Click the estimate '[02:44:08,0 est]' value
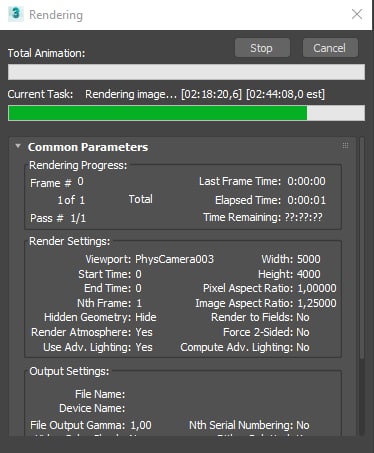This screenshot has width=374, height=453. [x=285, y=94]
